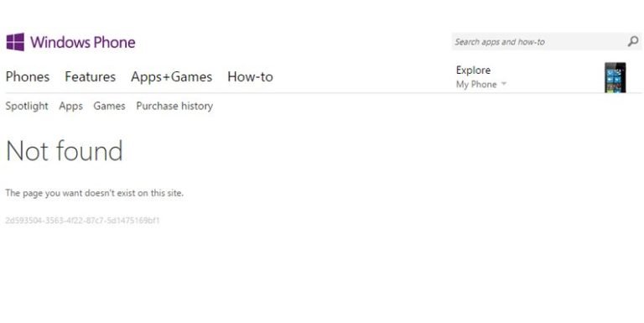Screen dimensions: 644x323
Task: Click the search magnifier icon
Action: [633, 41]
